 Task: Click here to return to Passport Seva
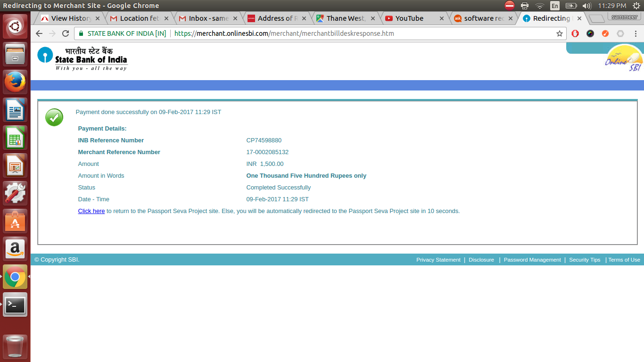(91, 211)
